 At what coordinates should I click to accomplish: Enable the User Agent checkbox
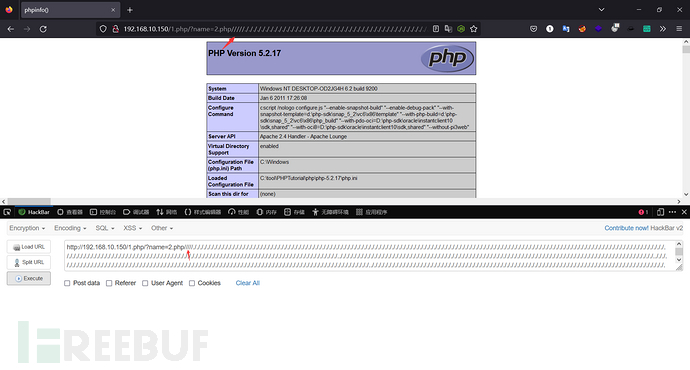(145, 283)
